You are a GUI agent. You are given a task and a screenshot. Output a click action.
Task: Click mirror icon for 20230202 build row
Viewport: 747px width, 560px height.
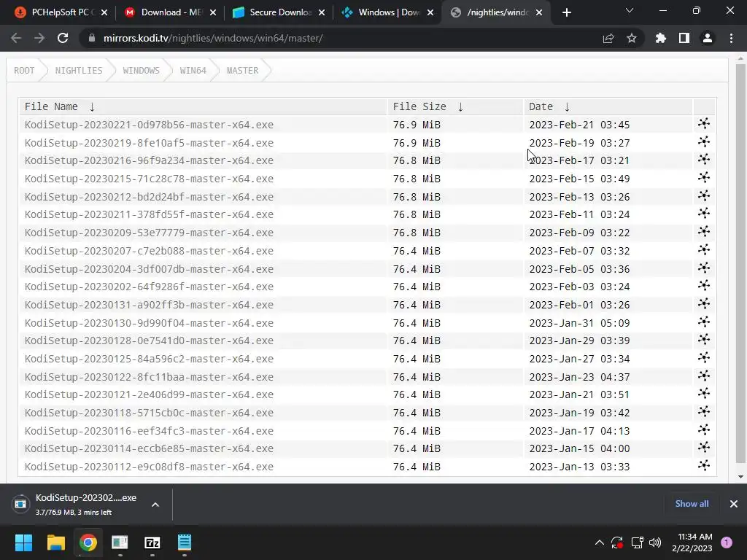(704, 285)
